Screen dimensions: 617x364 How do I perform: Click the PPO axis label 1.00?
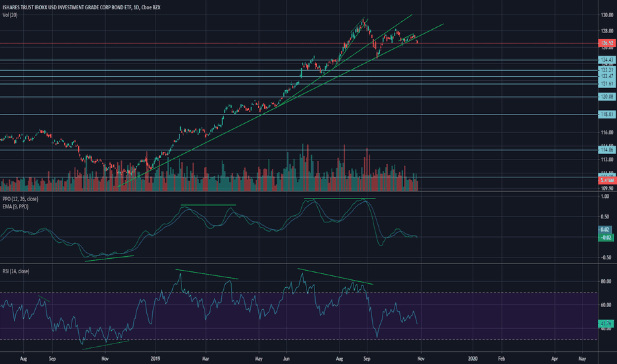pos(606,197)
